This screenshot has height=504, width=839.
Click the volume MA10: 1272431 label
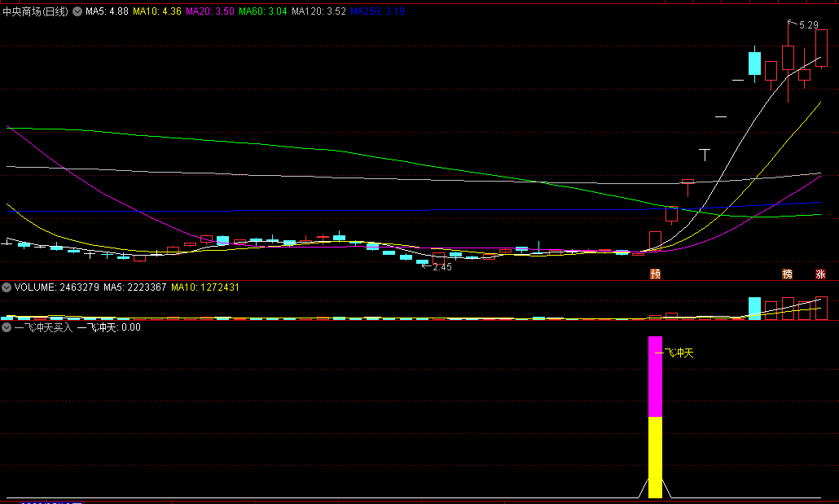[x=205, y=287]
